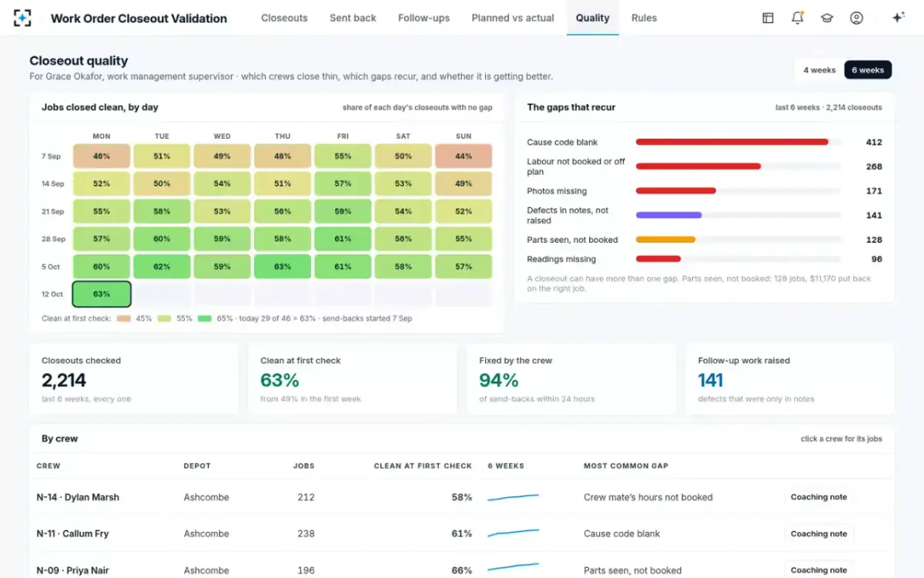Click the app logo icon
924x578 pixels.
tap(23, 18)
